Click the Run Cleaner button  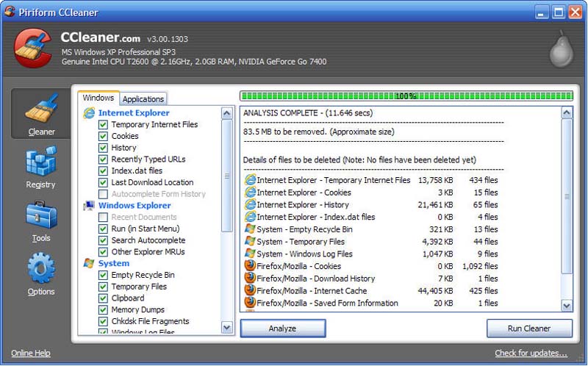tap(529, 329)
